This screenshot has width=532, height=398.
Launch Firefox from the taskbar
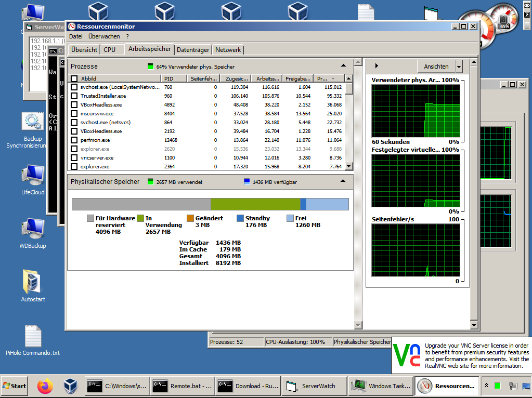45,386
